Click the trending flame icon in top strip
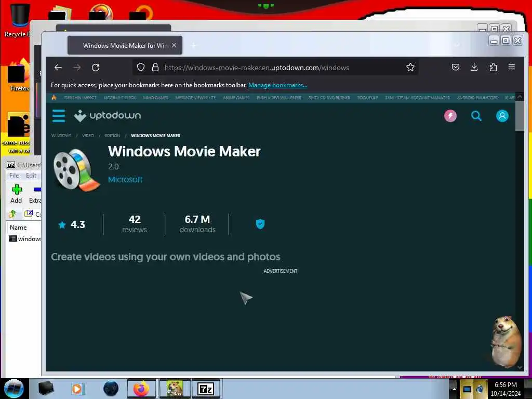The width and height of the screenshot is (532, 399). [x=54, y=97]
